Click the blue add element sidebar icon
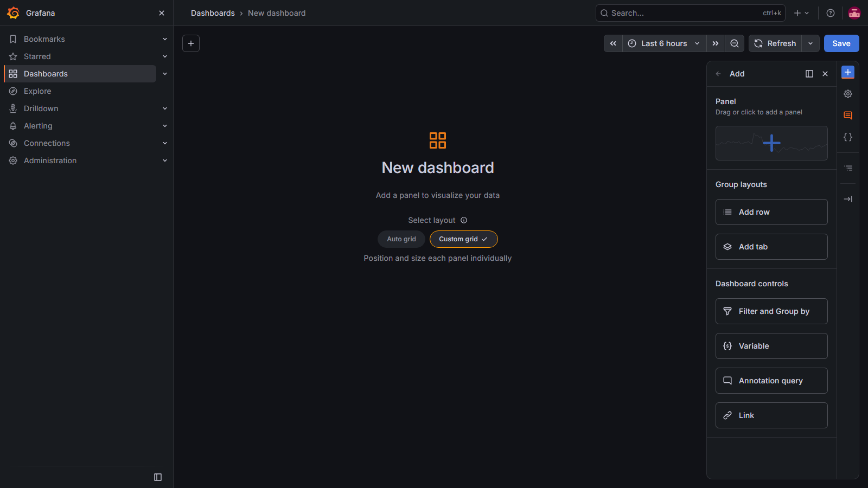The image size is (868, 488). 848,72
